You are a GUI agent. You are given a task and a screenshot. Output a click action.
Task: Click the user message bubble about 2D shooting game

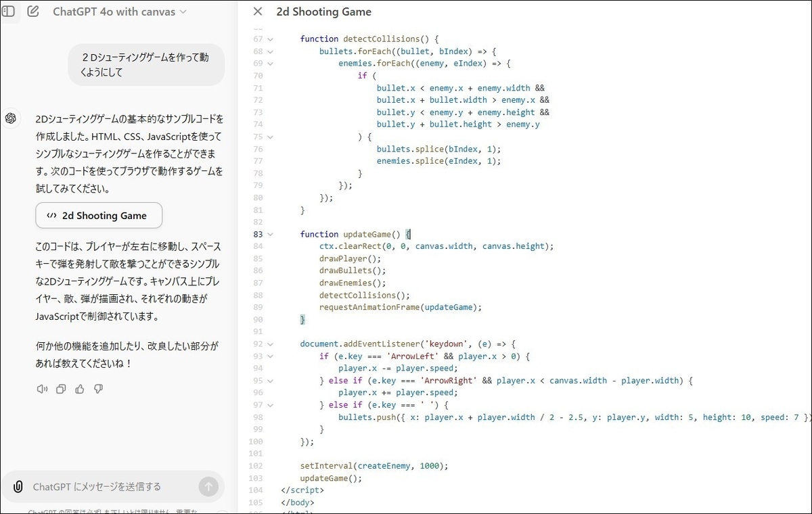pyautogui.click(x=145, y=65)
